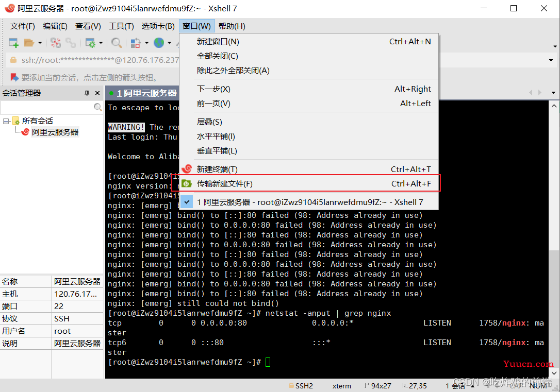Close the 会话管理器 panel
The height and width of the screenshot is (392, 560).
point(97,93)
